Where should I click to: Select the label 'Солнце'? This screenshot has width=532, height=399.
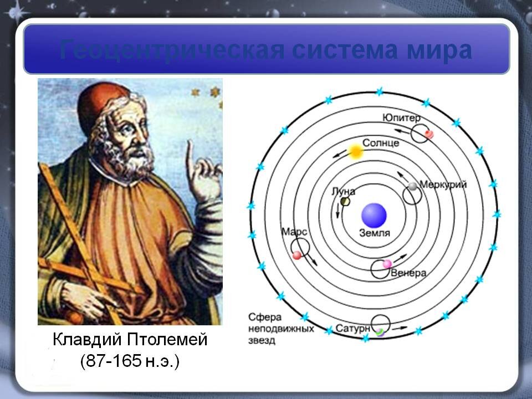(x=381, y=143)
